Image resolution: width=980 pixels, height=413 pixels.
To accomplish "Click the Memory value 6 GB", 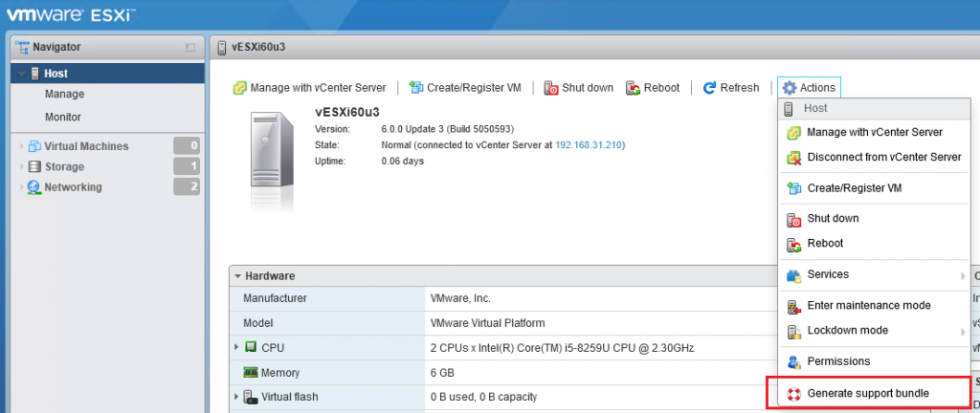I will coord(442,373).
